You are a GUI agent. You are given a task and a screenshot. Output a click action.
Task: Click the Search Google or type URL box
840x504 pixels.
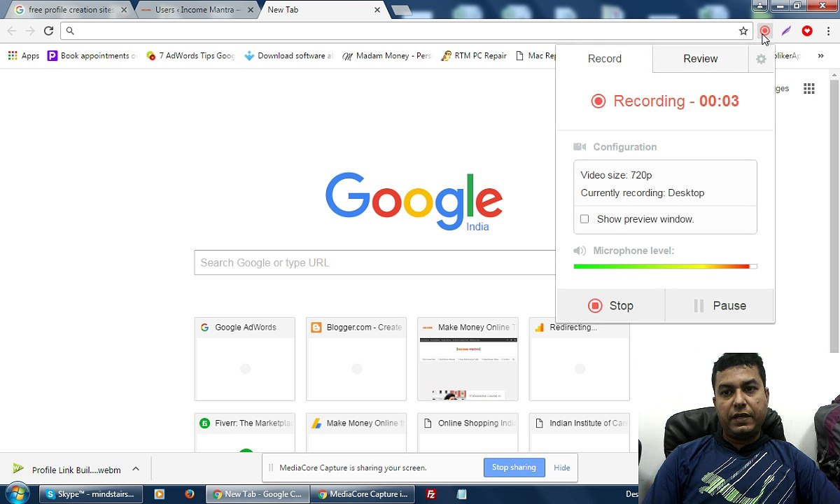tap(374, 262)
